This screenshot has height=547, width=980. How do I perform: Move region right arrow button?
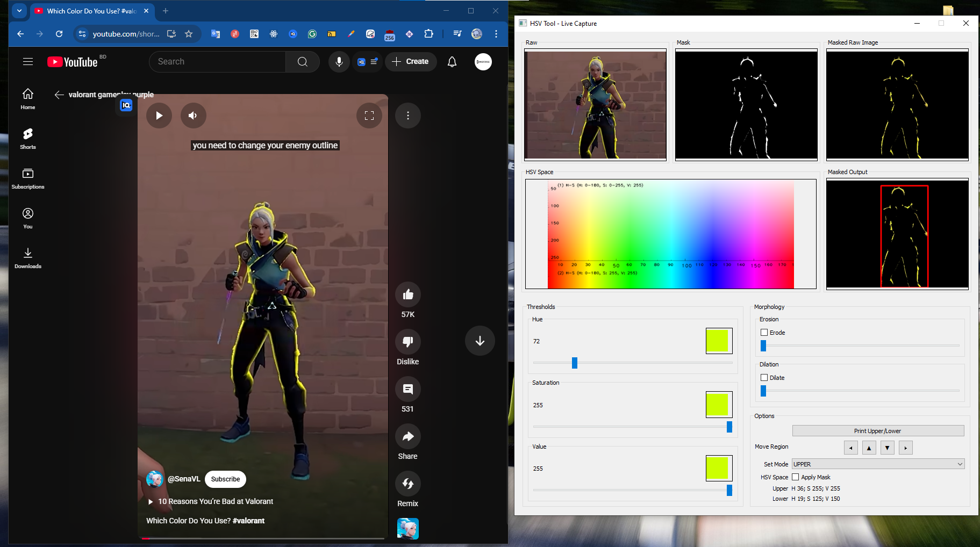coord(905,448)
